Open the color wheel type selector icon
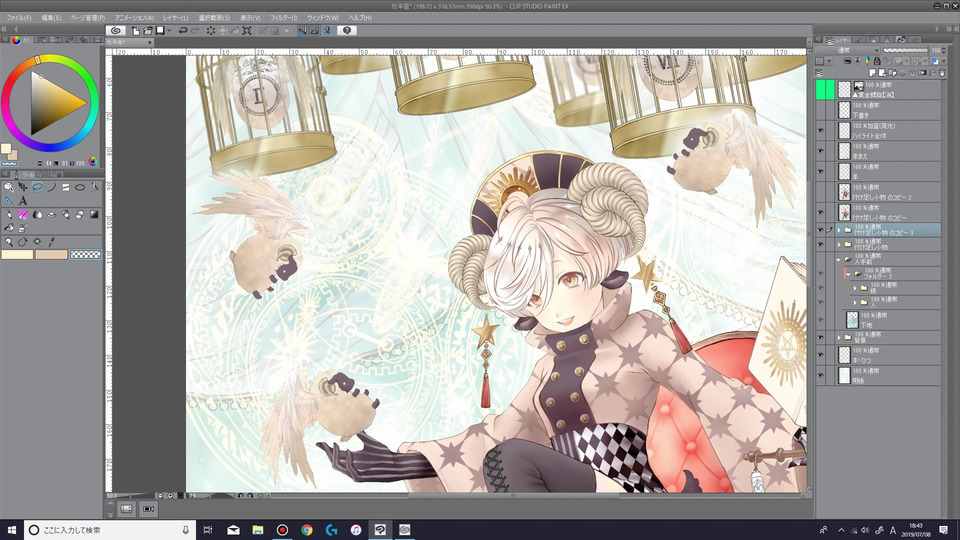 point(92,162)
